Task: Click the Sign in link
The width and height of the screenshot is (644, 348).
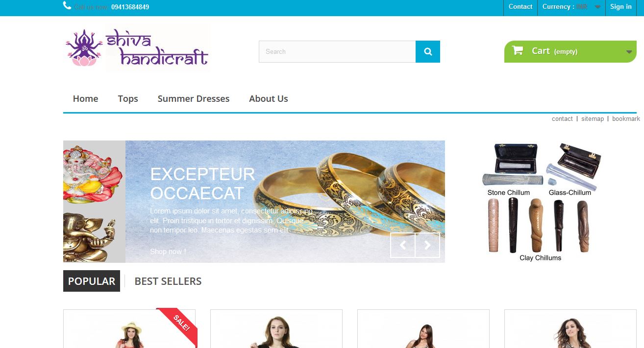Action: click(x=621, y=7)
